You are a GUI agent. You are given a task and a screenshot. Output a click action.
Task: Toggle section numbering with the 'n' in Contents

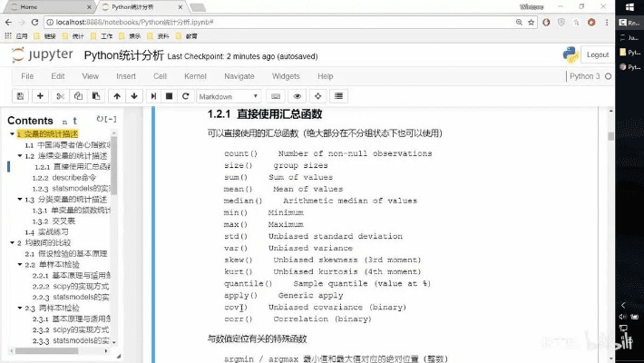64,122
